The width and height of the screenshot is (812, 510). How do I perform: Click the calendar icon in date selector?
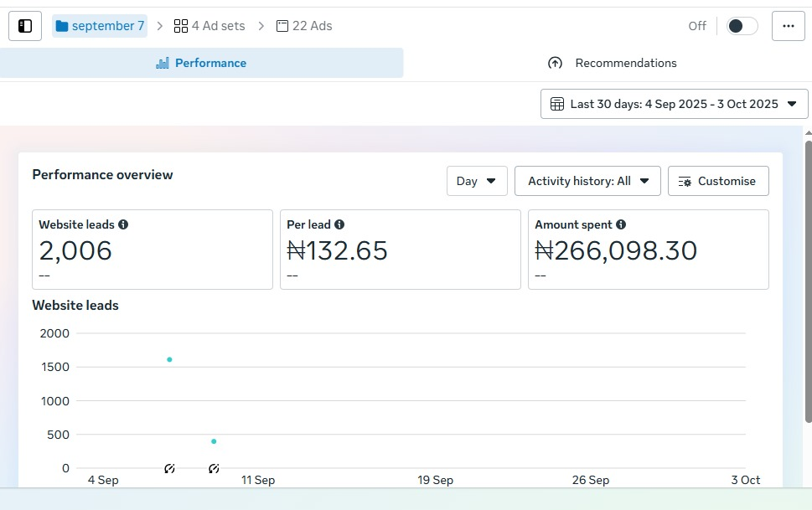pyautogui.click(x=557, y=104)
